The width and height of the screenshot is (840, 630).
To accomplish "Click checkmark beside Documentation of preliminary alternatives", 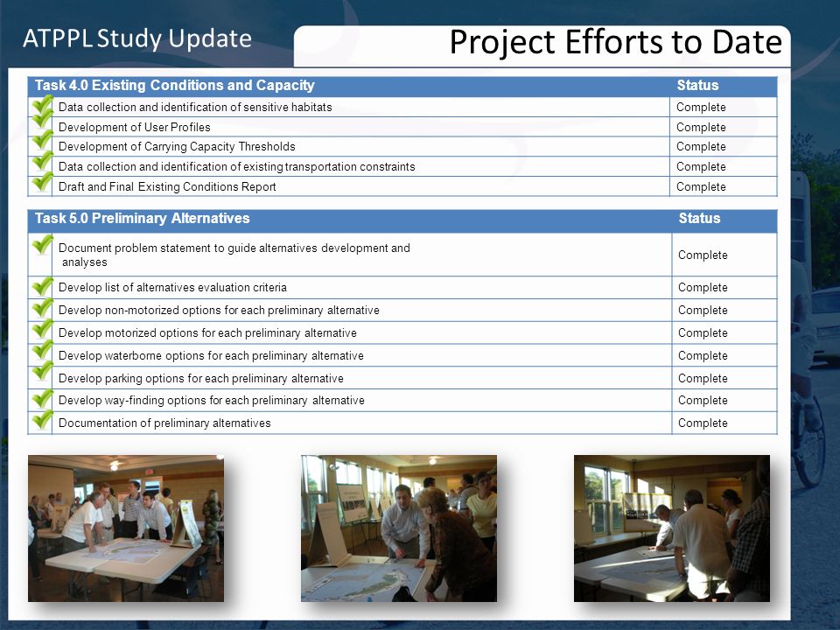I will tap(42, 419).
